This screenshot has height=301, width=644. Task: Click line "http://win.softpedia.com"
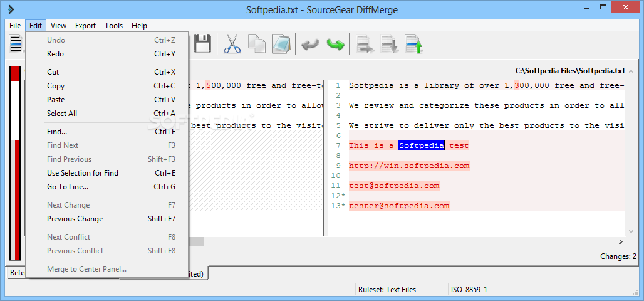[409, 166]
